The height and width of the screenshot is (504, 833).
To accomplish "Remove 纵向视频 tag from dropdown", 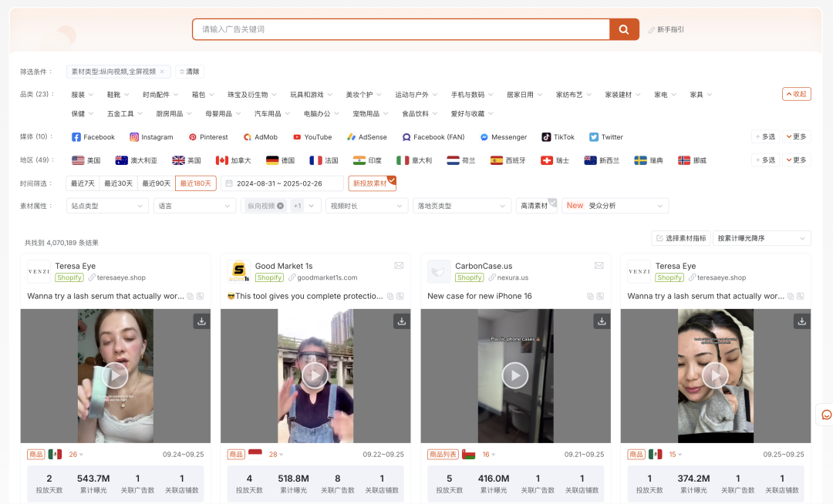I will [x=281, y=206].
